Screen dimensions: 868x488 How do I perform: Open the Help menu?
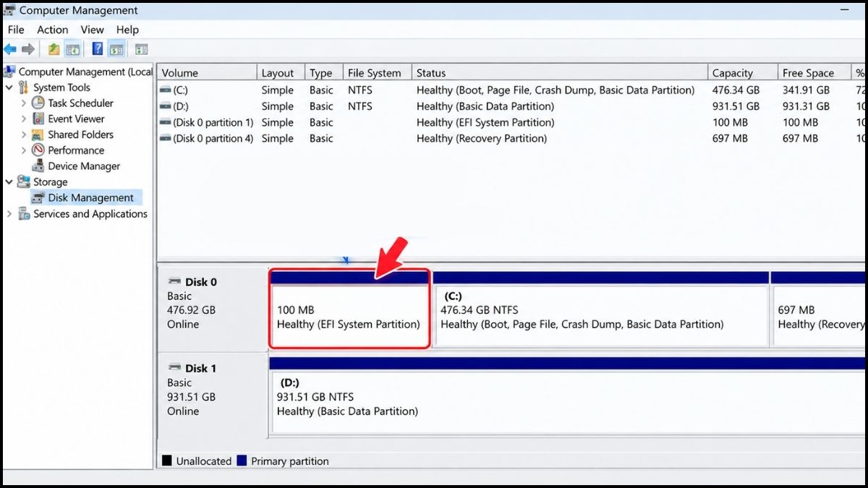[127, 30]
